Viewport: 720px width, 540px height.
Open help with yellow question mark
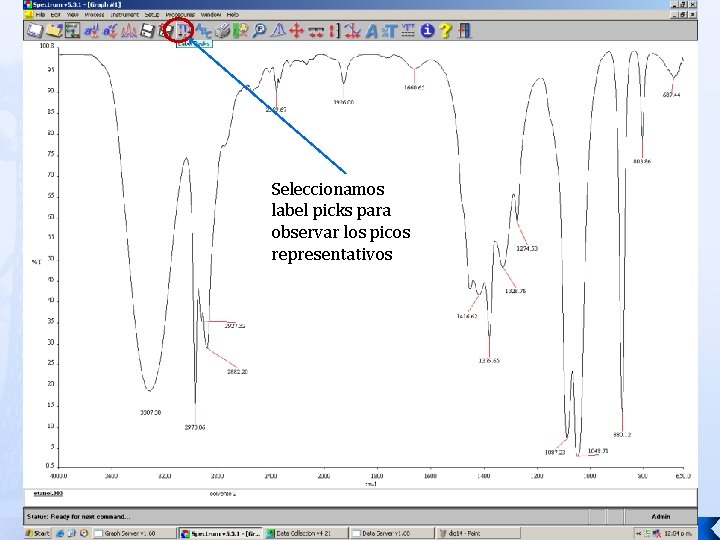tap(445, 31)
